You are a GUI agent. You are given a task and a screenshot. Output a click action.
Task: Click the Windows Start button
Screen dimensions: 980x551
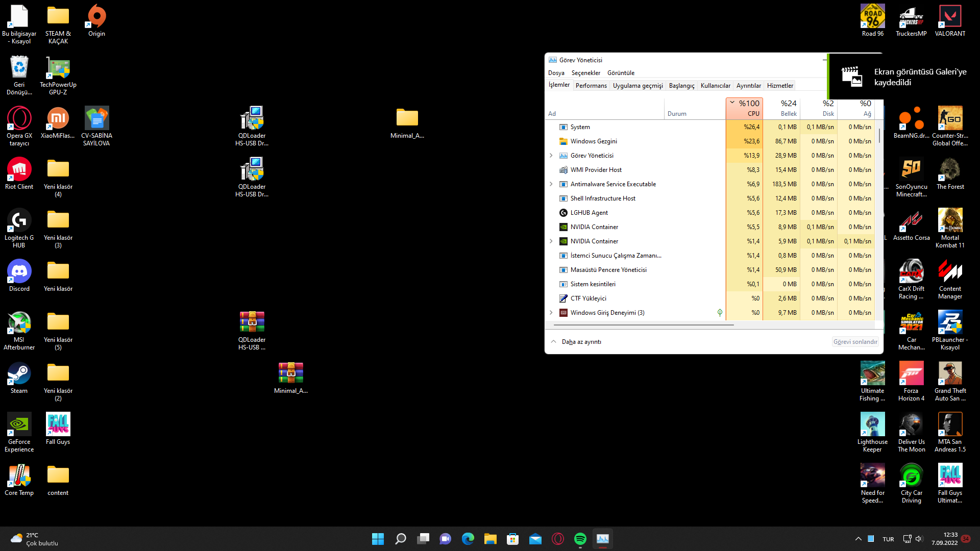[378, 539]
